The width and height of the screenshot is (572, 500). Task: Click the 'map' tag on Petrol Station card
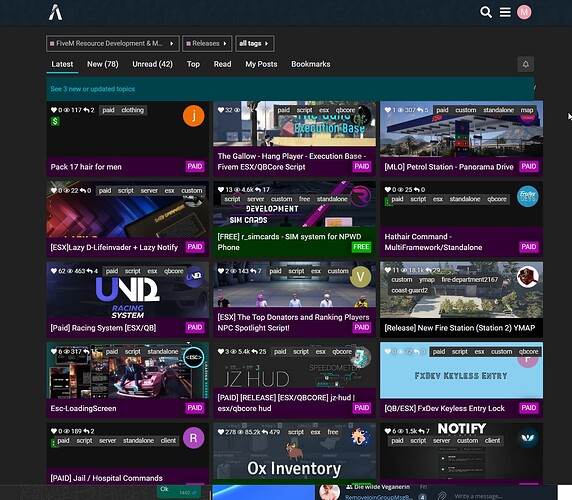tap(527, 110)
